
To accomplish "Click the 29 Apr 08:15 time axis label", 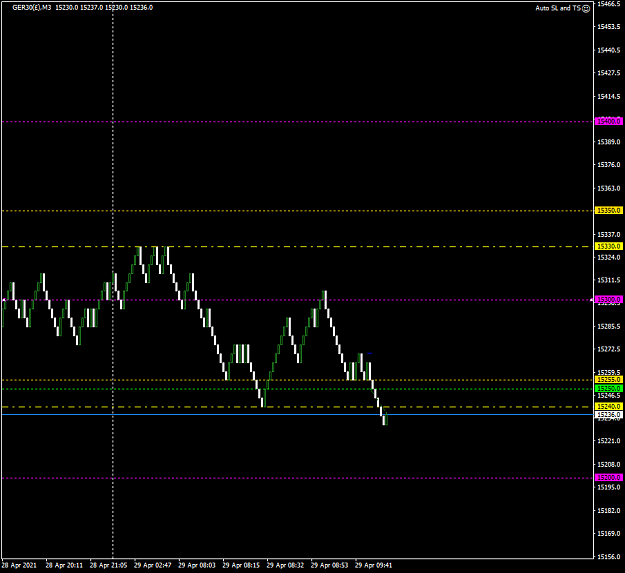I will [241, 565].
